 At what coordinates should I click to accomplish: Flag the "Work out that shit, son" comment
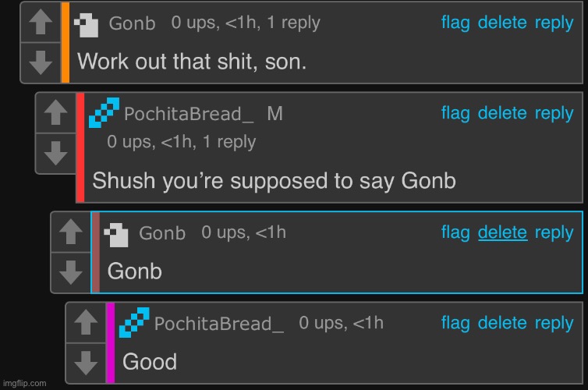455,23
